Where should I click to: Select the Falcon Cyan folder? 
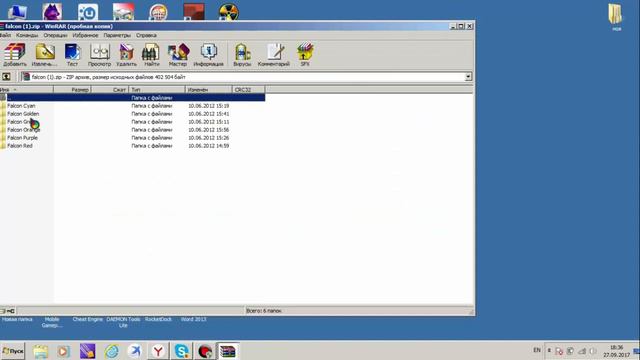pos(21,106)
